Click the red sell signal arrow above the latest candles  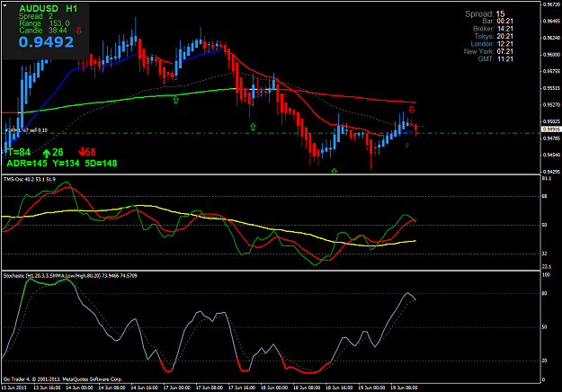(x=412, y=110)
